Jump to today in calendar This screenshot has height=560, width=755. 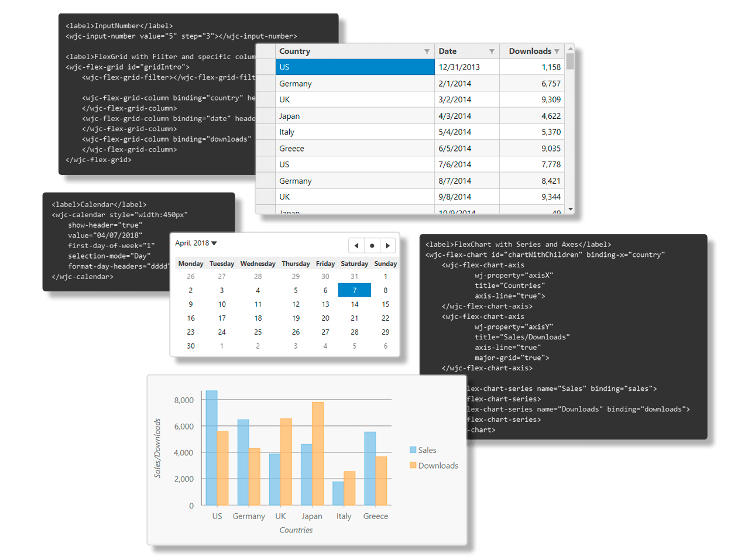click(x=372, y=245)
